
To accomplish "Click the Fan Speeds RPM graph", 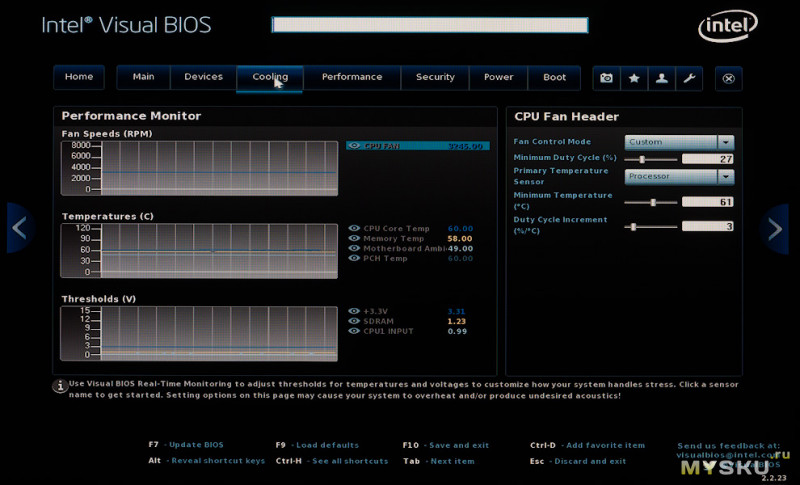I will pyautogui.click(x=199, y=168).
